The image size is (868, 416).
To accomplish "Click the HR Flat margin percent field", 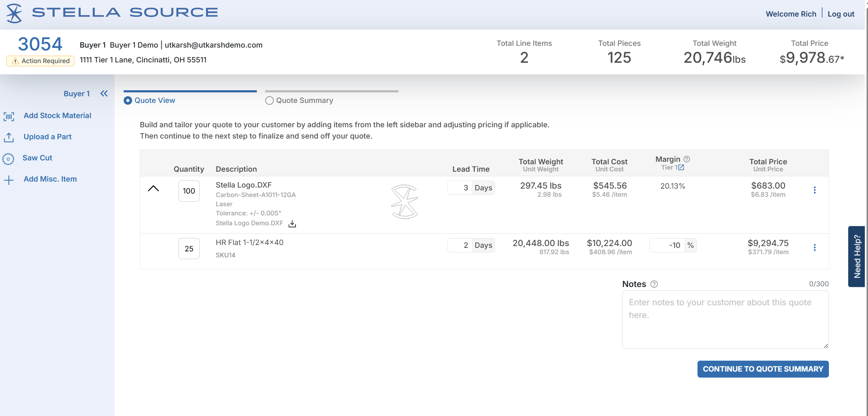I will 668,245.
